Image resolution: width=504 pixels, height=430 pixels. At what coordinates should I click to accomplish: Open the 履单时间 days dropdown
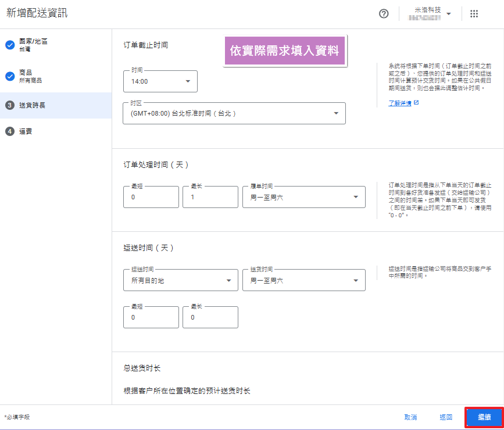[x=303, y=197]
